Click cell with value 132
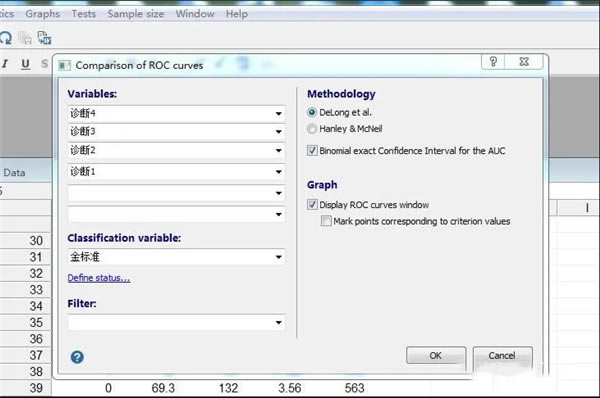This screenshot has height=398, width=600. click(x=228, y=388)
